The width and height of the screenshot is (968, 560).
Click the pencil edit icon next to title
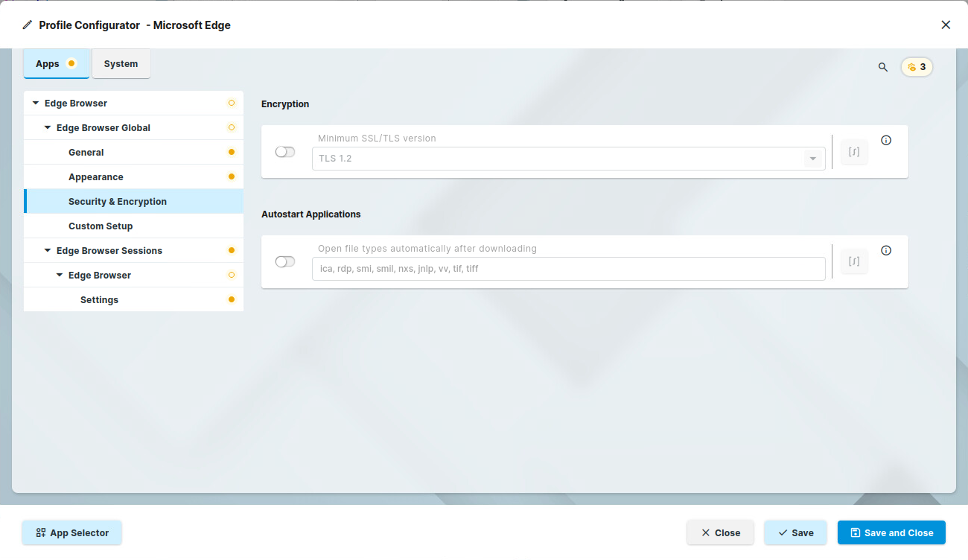coord(28,25)
